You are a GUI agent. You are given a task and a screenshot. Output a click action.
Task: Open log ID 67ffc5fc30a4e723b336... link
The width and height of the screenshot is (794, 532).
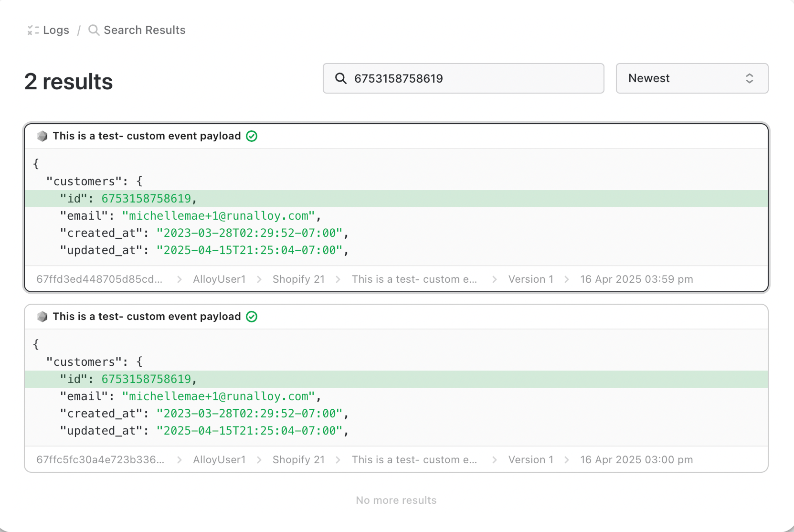coord(100,460)
